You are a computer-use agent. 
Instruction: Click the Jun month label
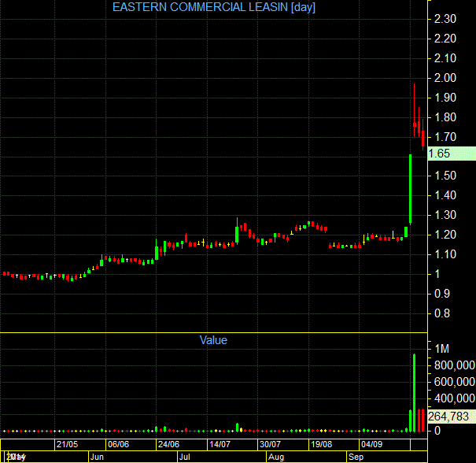click(97, 457)
